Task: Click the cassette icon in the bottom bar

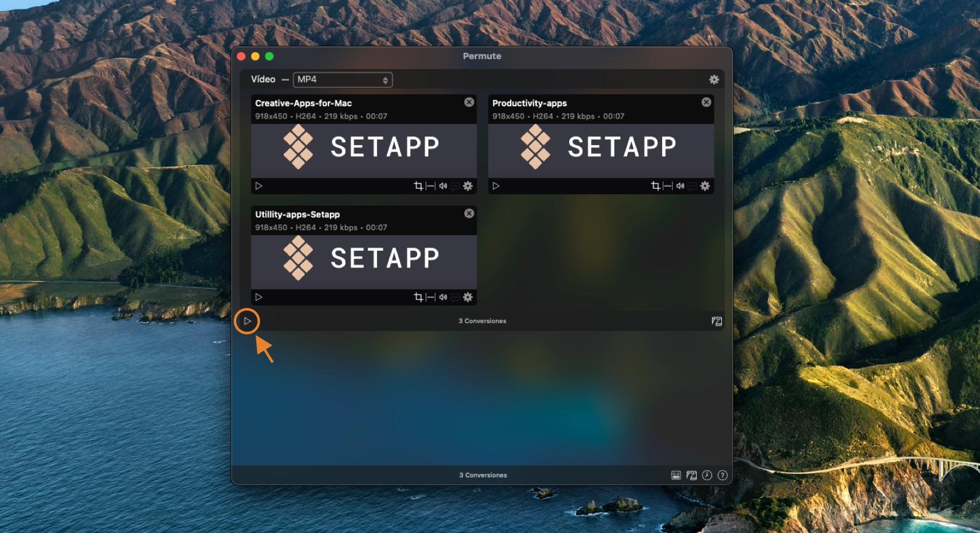Action: point(676,475)
